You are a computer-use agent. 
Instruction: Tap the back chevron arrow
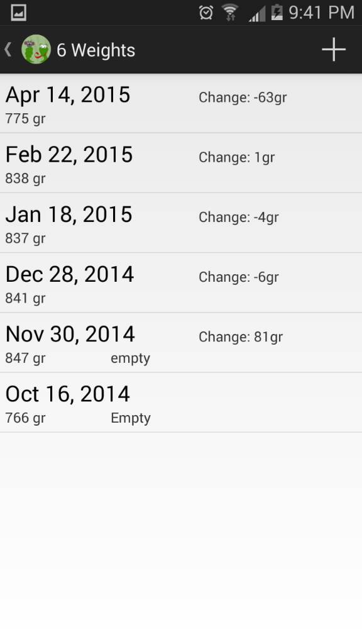tap(8, 49)
